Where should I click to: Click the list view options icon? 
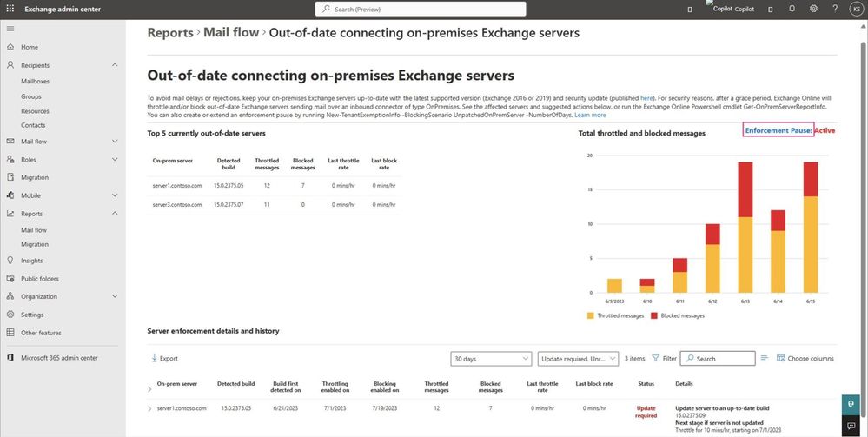(x=765, y=358)
